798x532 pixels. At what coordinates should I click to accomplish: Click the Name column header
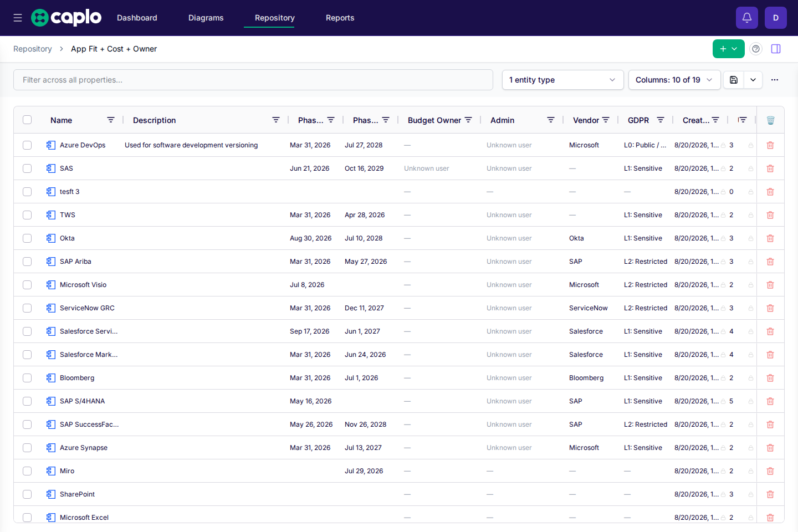pos(62,120)
